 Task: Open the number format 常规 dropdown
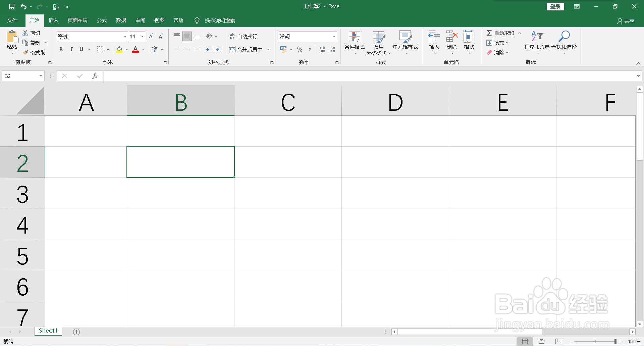point(334,36)
